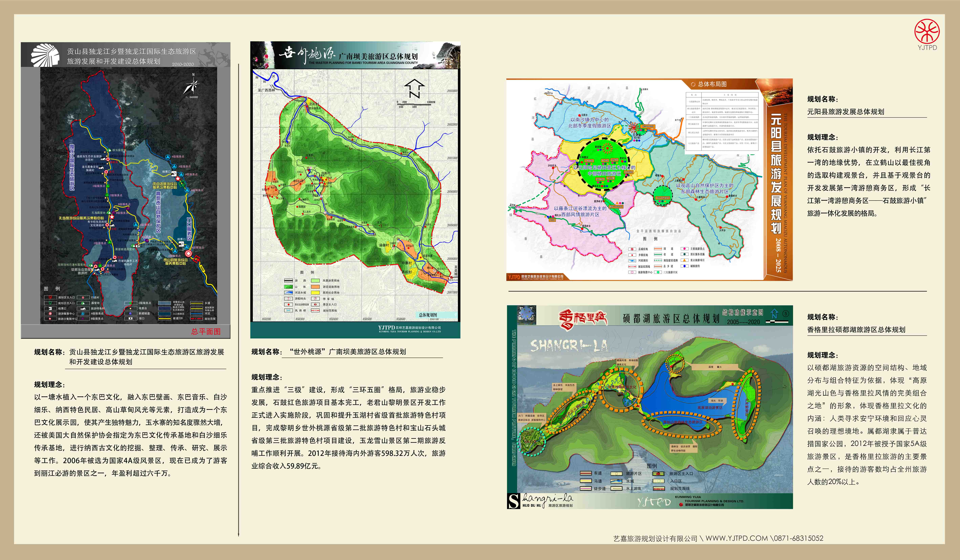Click the English Bamei master planning subtitle
Viewport: 960px width, 560px height.
pos(363,63)
